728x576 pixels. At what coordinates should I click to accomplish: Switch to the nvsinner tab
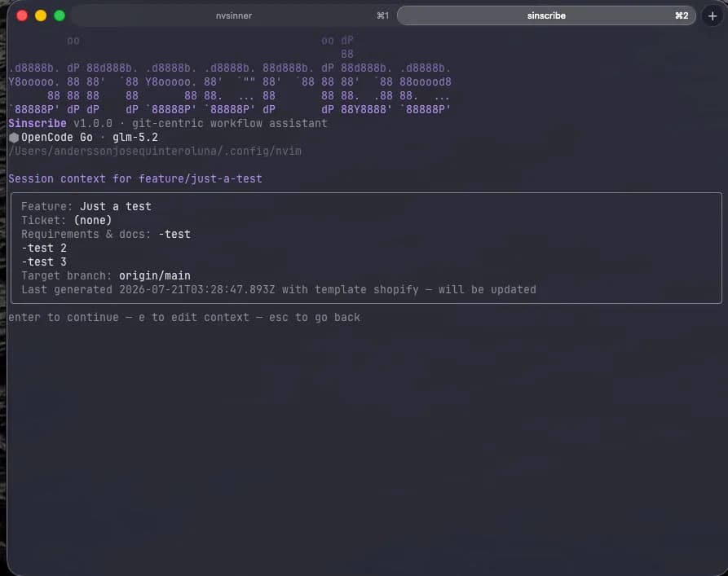(x=233, y=15)
